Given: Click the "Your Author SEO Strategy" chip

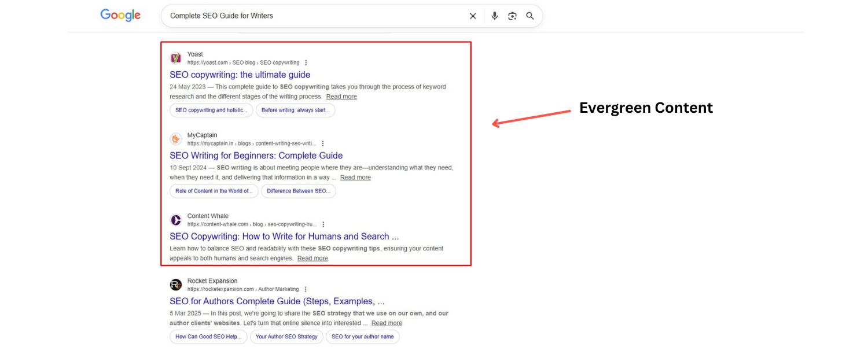Looking at the screenshot, I should pos(286,337).
